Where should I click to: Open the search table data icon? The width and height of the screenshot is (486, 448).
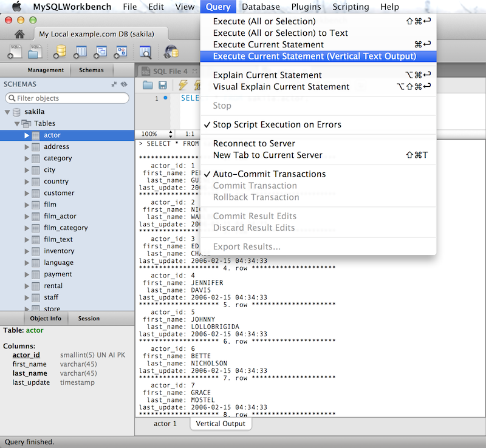pyautogui.click(x=145, y=52)
